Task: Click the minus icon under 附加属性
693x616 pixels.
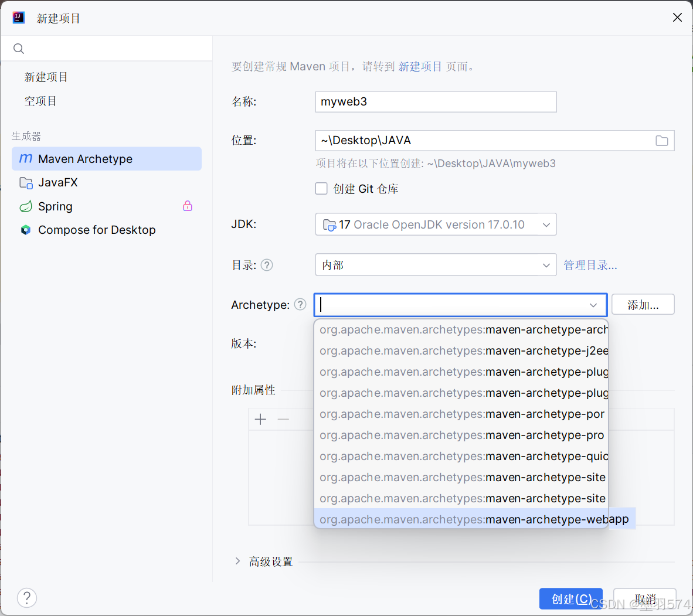Action: pos(283,419)
